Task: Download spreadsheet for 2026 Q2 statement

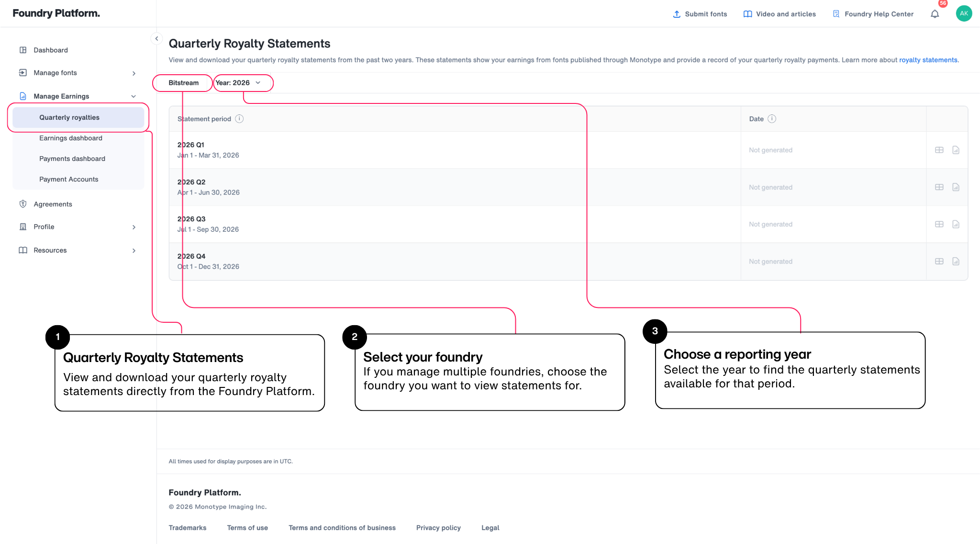Action: pyautogui.click(x=939, y=187)
